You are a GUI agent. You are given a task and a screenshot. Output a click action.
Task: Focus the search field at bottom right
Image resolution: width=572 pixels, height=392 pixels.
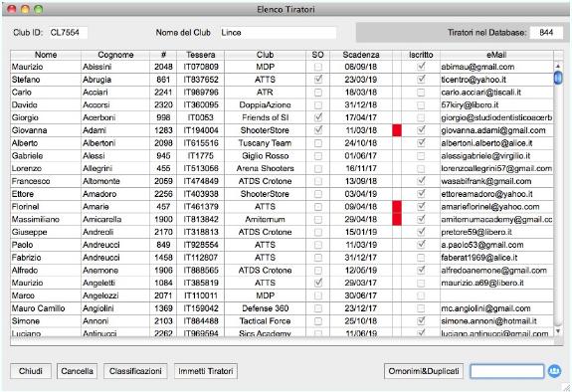click(x=507, y=371)
